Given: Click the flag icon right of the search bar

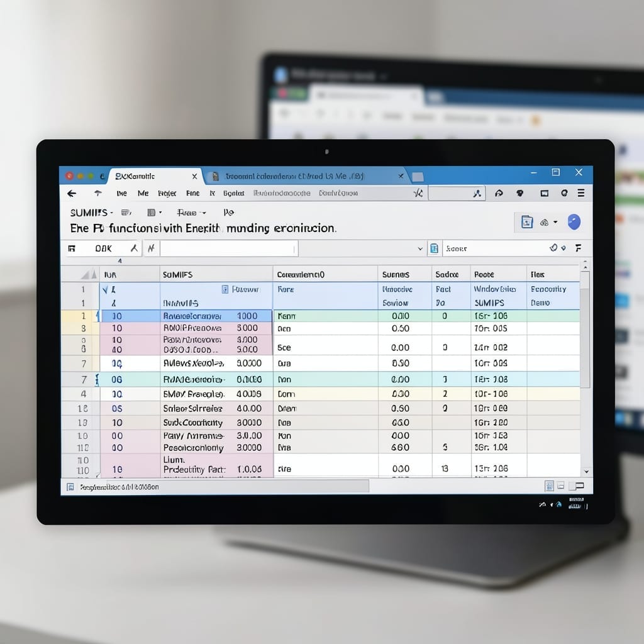Looking at the screenshot, I should (579, 248).
